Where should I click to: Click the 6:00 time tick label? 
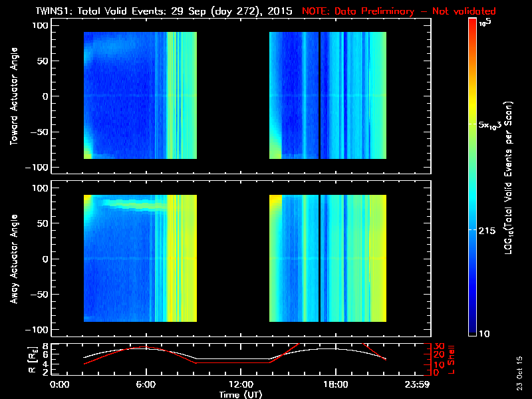(146, 384)
